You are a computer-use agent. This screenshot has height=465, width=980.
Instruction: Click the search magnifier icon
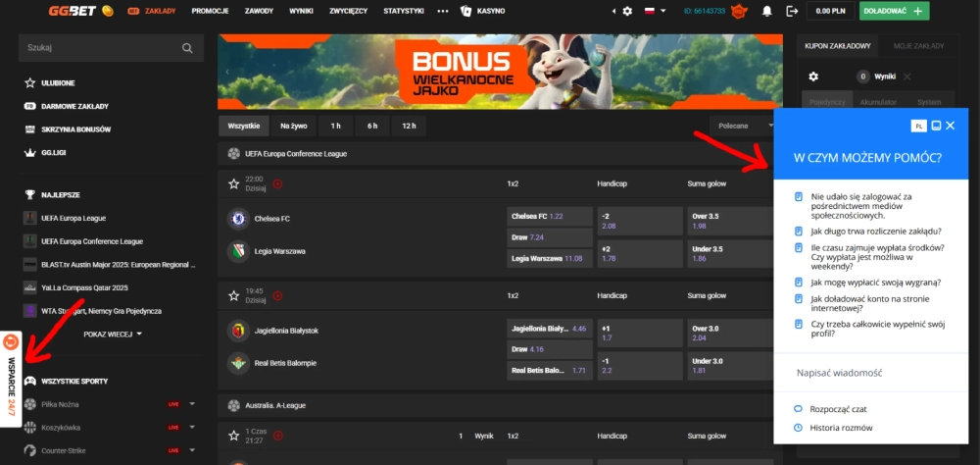(x=187, y=47)
